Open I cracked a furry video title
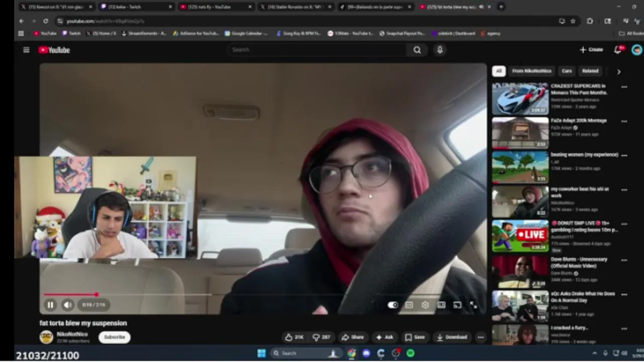The width and height of the screenshot is (644, 362). pos(569,328)
